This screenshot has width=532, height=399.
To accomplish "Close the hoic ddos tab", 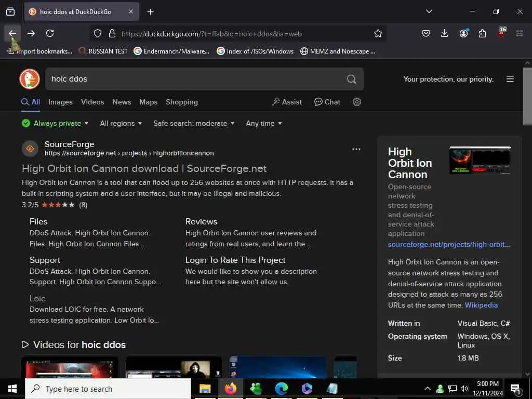I will (x=131, y=11).
